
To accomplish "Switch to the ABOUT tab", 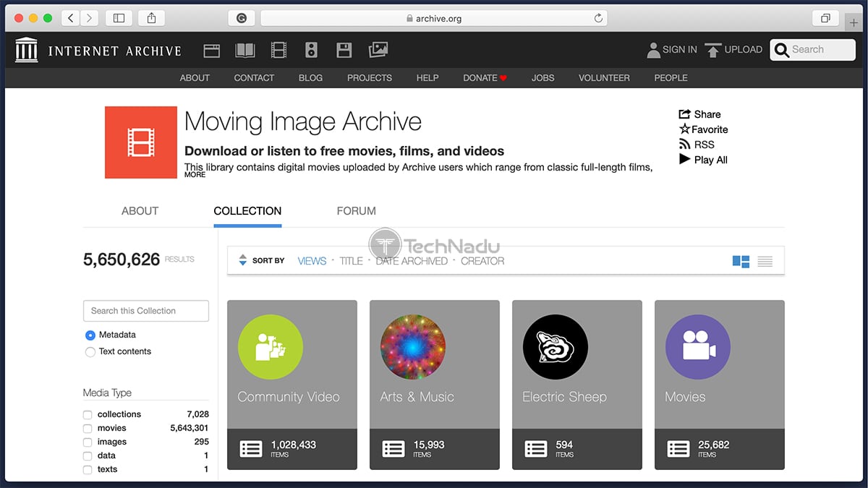I will (x=140, y=211).
